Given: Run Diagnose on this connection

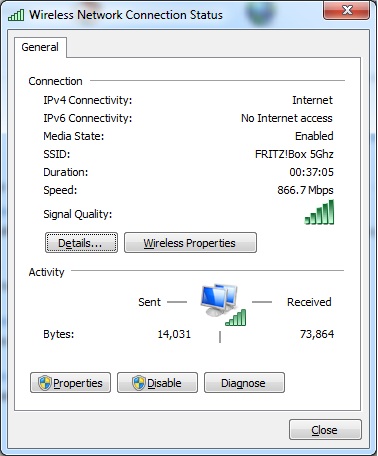Looking at the screenshot, I should (244, 383).
